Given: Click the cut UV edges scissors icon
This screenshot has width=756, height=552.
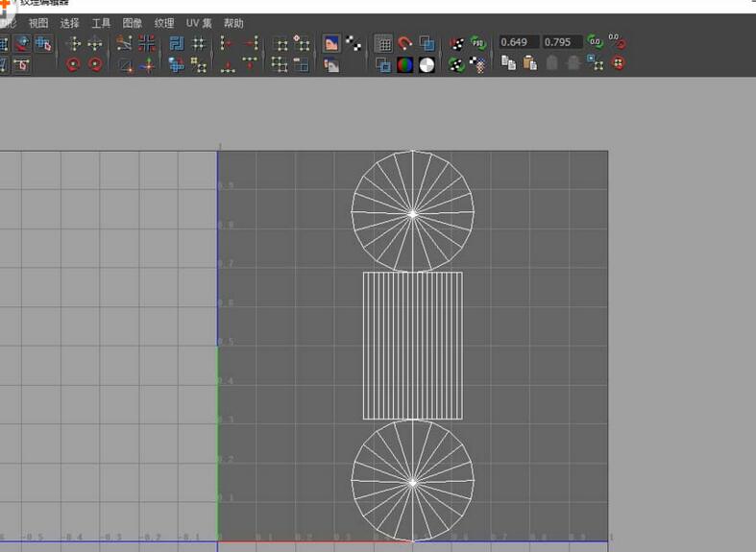Looking at the screenshot, I should (x=123, y=43).
